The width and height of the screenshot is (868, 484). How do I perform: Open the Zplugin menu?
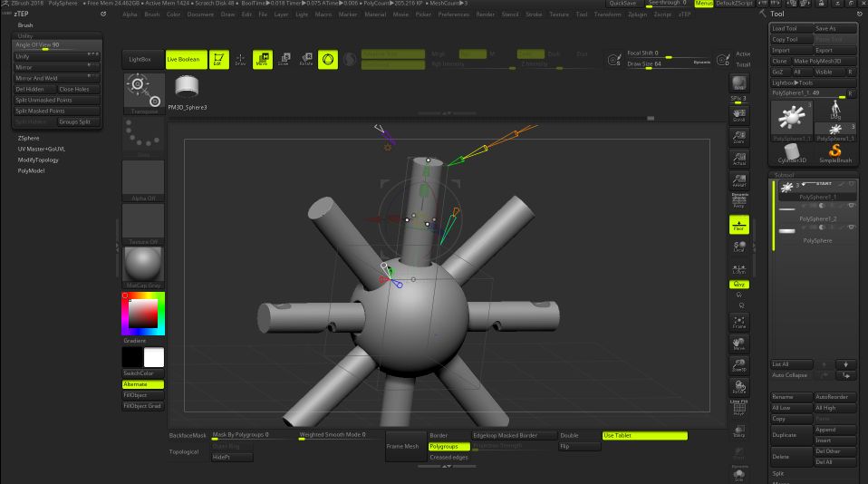(x=637, y=15)
